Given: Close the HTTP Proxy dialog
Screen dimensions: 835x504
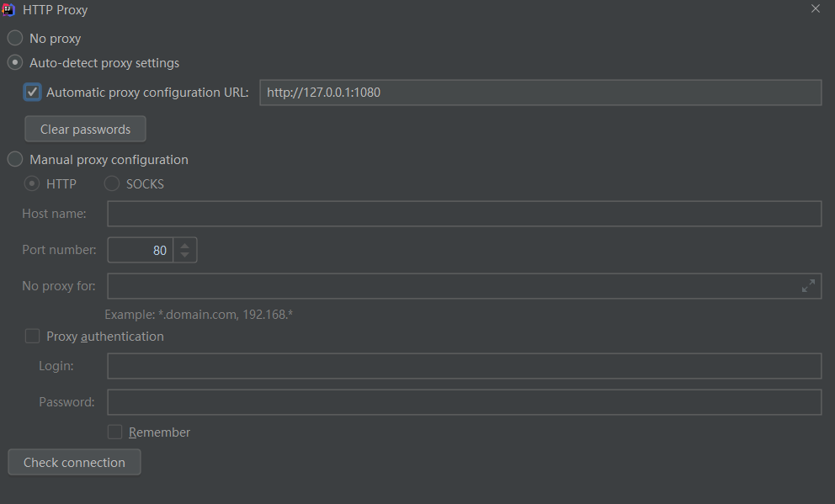Looking at the screenshot, I should (x=815, y=9).
